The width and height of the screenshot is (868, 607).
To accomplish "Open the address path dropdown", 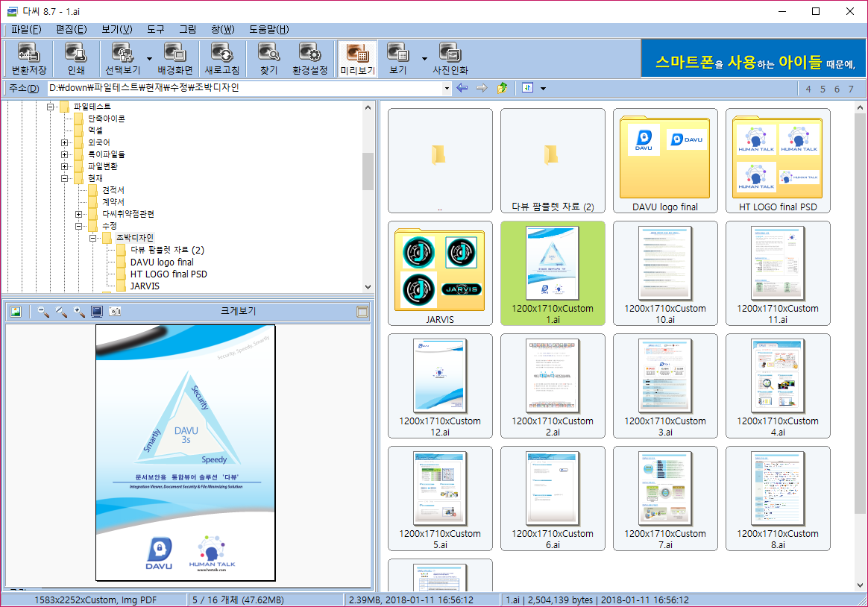I will (447, 88).
